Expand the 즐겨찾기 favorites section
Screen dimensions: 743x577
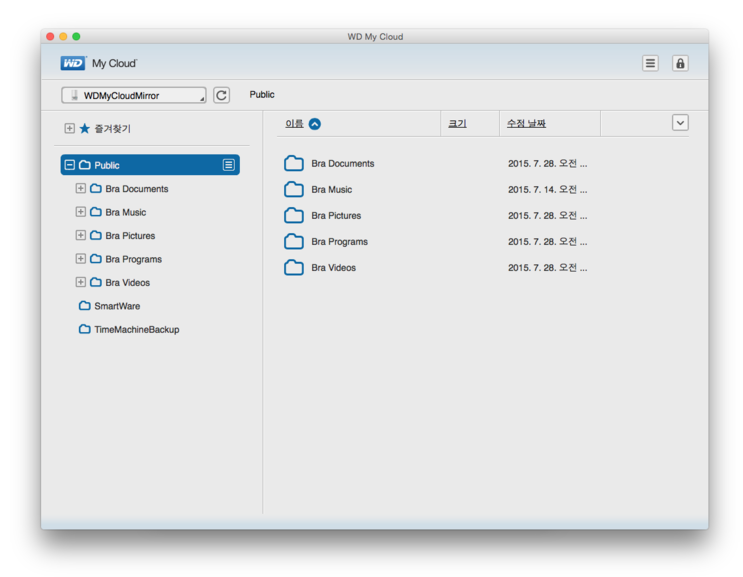[70, 128]
